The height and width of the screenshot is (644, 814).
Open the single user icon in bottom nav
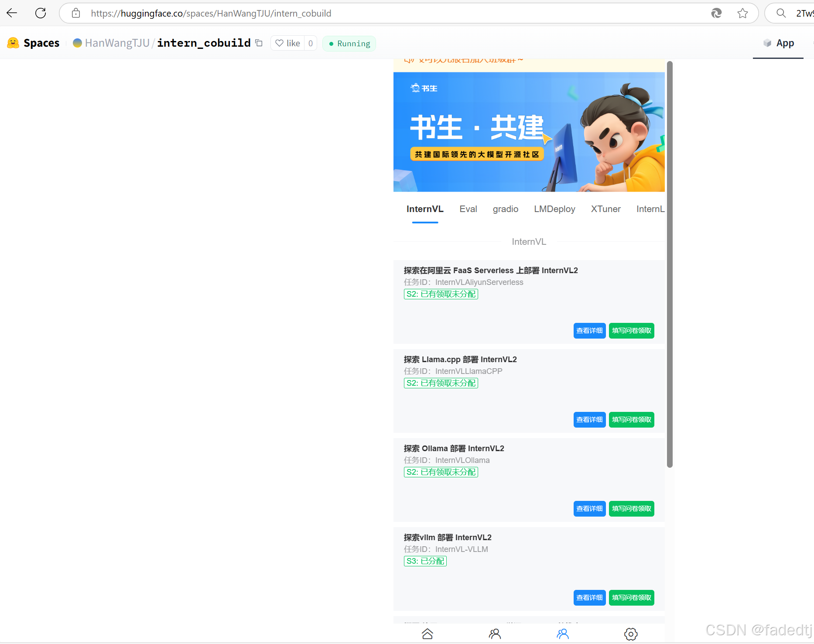coord(495,634)
